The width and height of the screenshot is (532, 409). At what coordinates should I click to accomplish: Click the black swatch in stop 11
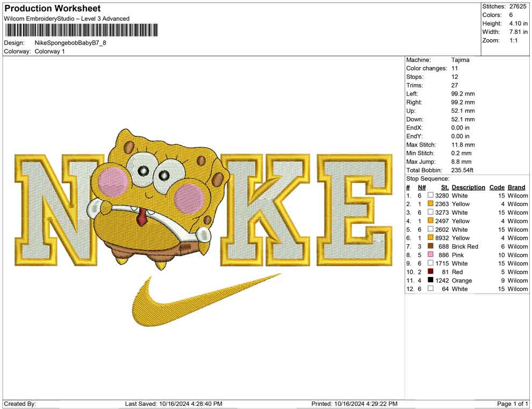pyautogui.click(x=430, y=280)
